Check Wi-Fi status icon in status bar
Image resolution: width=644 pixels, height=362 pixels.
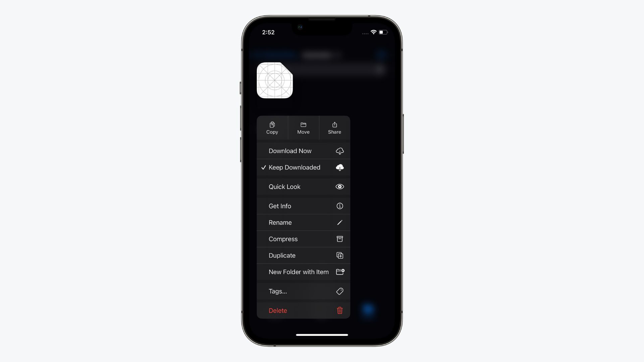373,32
